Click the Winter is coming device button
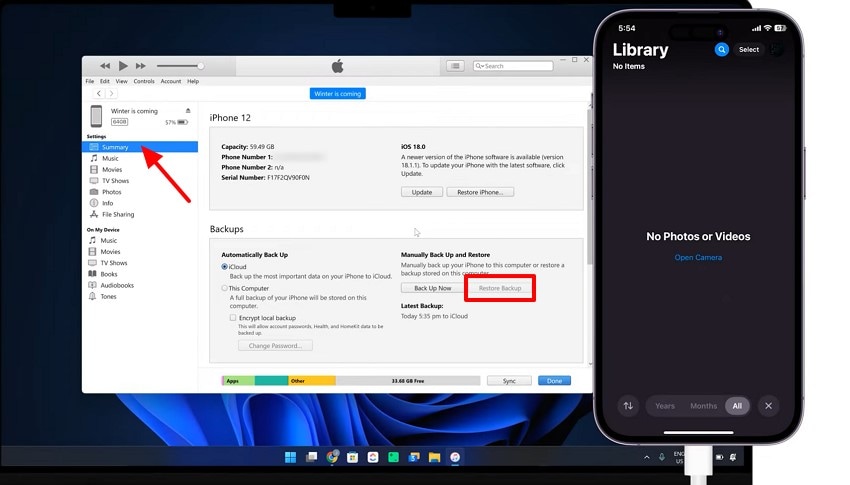Screen dimensions: 850x485 (338, 94)
